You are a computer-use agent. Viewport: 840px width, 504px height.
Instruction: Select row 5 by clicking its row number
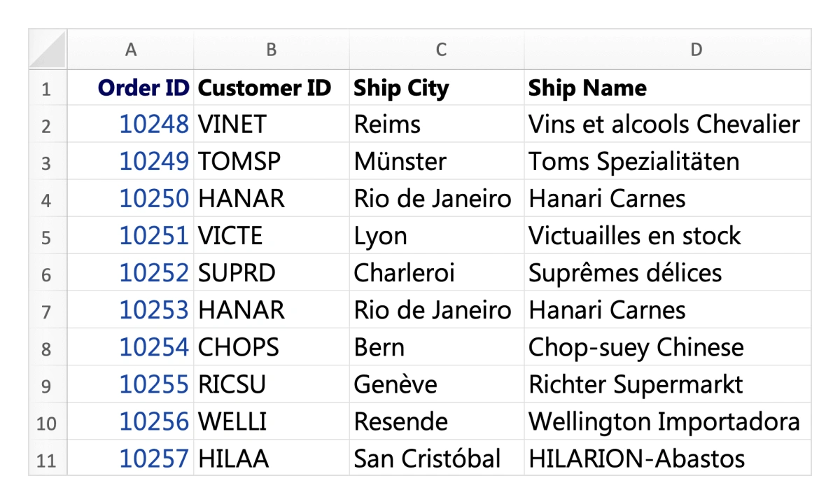(47, 235)
